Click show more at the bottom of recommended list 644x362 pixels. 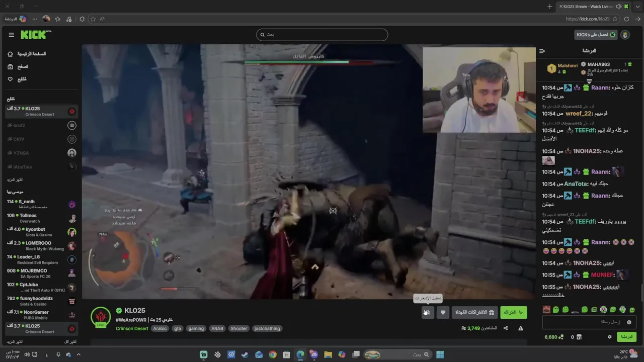(15, 341)
